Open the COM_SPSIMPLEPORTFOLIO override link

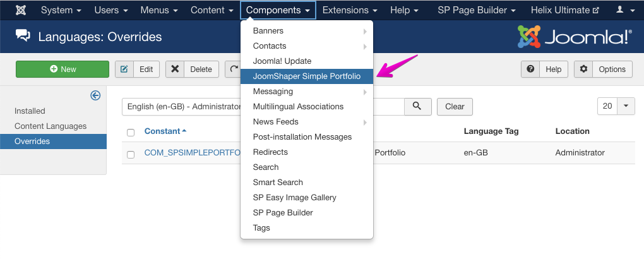[x=192, y=153]
